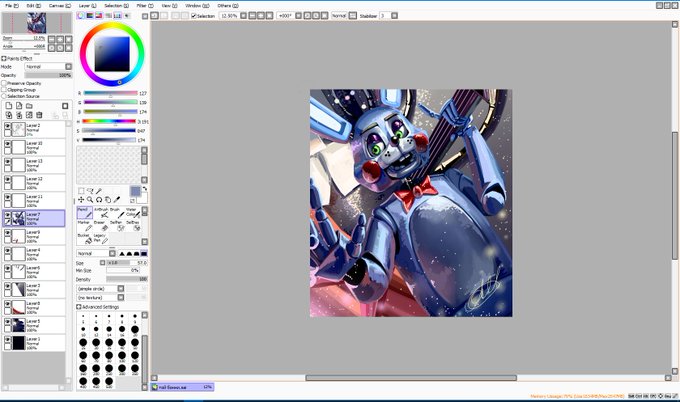Hide Layer 7 via its eye icon
680x402 pixels.
(7, 215)
